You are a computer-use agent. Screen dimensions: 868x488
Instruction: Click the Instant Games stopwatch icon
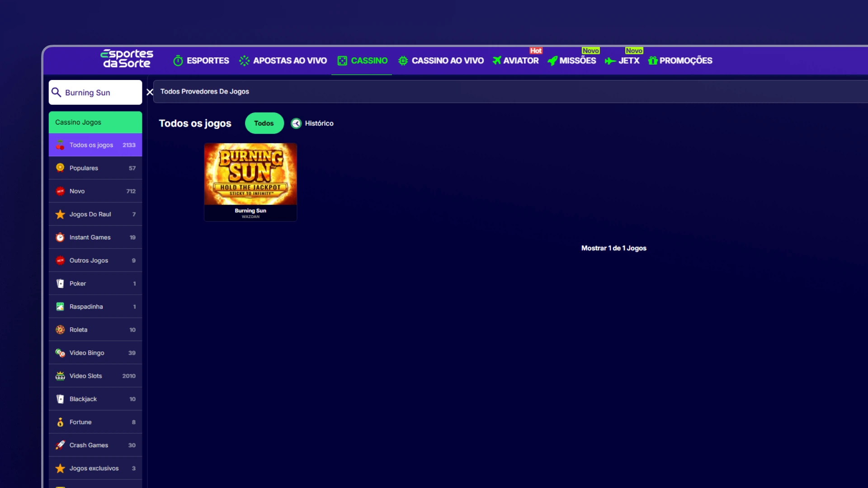(x=60, y=237)
